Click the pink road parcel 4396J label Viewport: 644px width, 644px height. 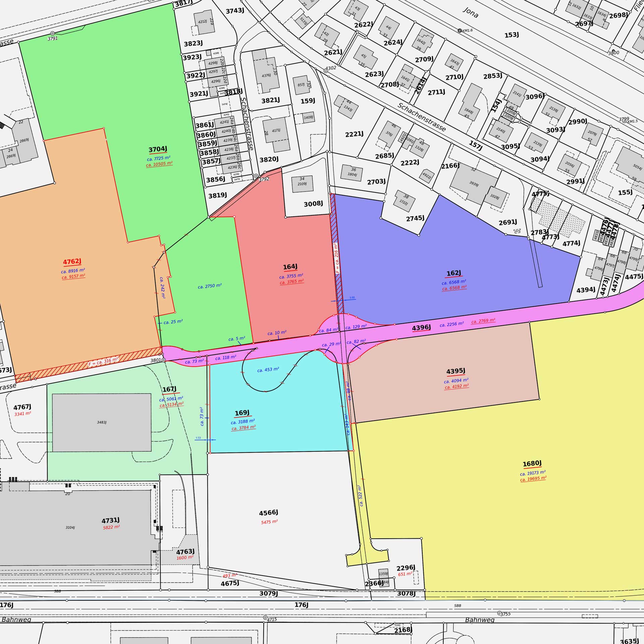pyautogui.click(x=421, y=328)
